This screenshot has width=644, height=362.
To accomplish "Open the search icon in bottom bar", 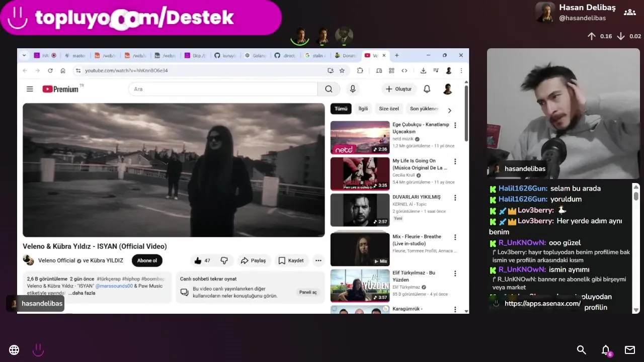I will tap(581, 350).
